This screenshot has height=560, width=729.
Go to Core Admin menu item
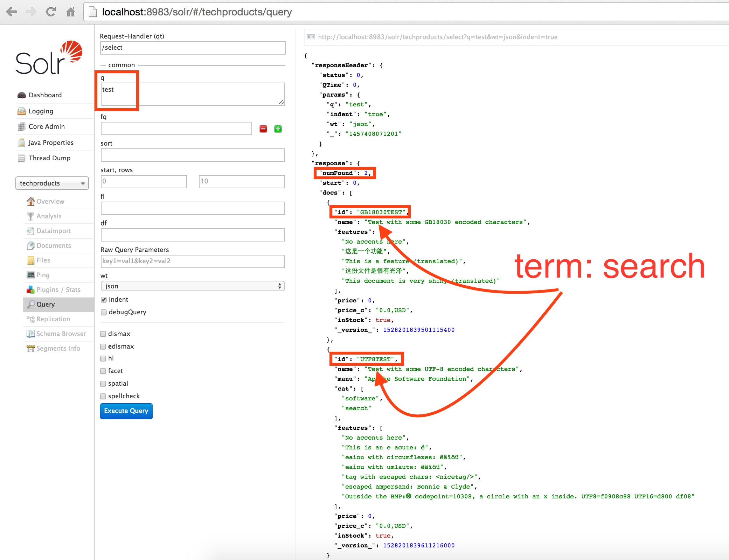click(x=47, y=127)
